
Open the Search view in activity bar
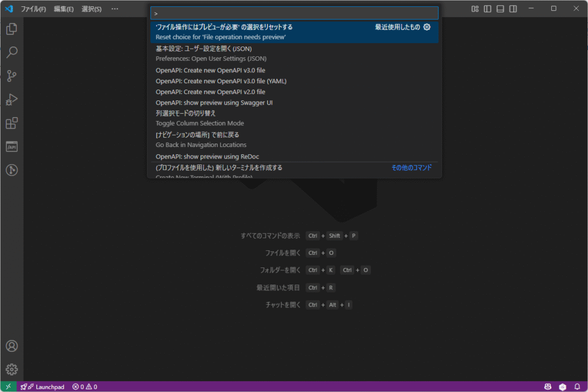click(11, 52)
